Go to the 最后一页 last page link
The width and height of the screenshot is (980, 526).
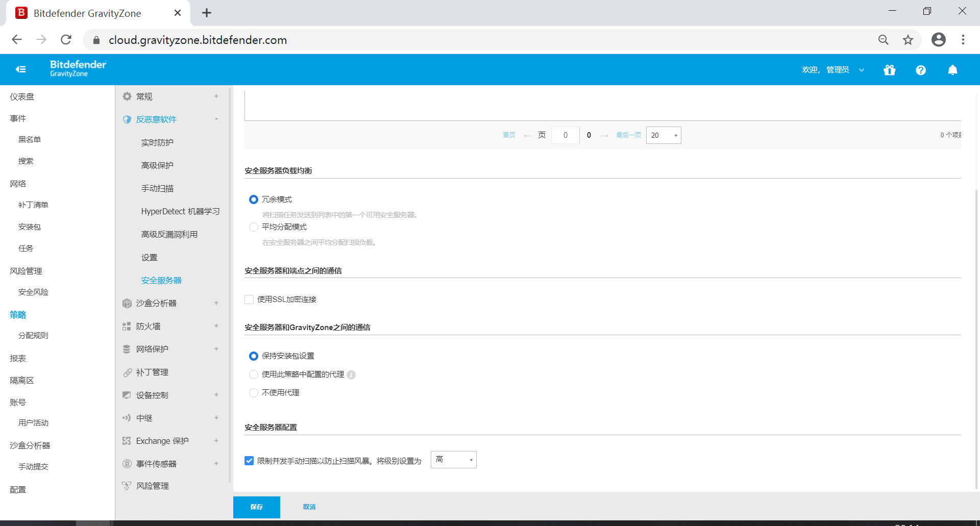point(628,135)
